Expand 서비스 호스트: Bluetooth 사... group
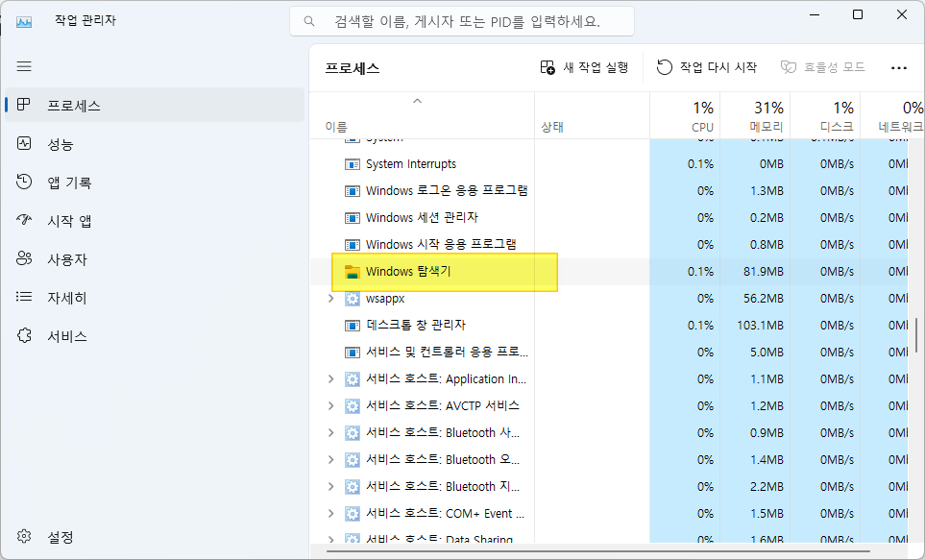This screenshot has height=560, width=925. pyautogui.click(x=331, y=432)
